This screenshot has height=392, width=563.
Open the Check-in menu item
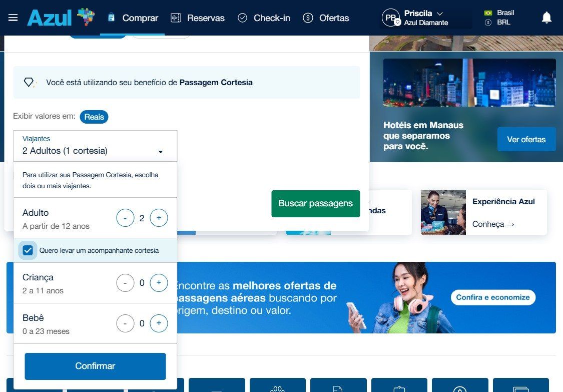point(264,18)
